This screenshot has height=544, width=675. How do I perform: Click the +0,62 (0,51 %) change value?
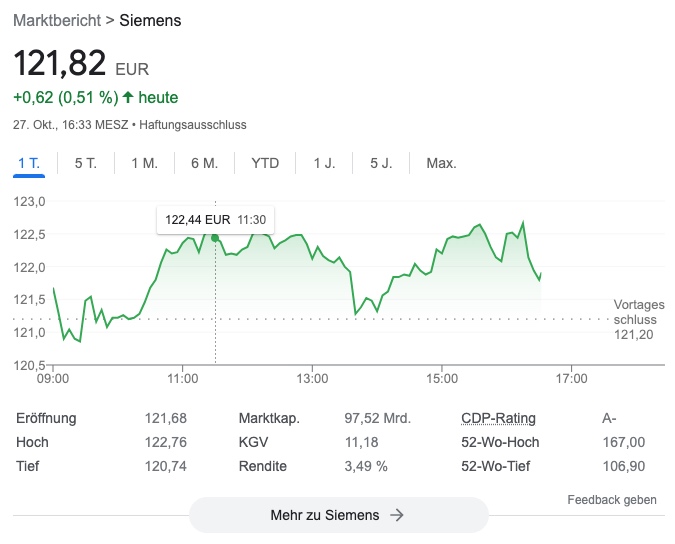pyautogui.click(x=65, y=97)
